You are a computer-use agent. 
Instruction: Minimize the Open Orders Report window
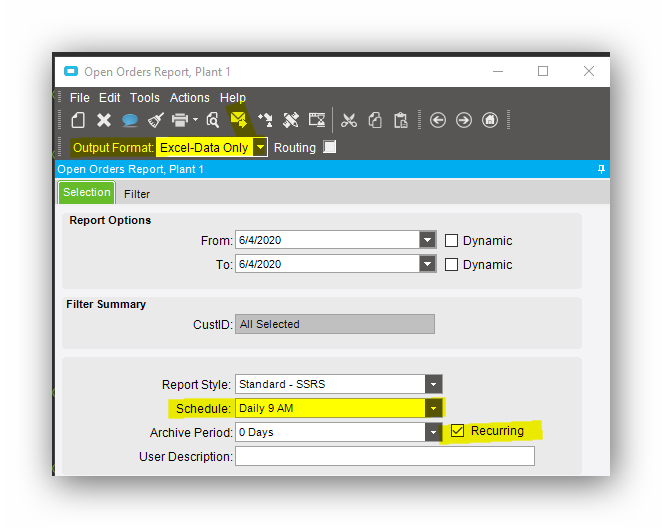[x=498, y=71]
